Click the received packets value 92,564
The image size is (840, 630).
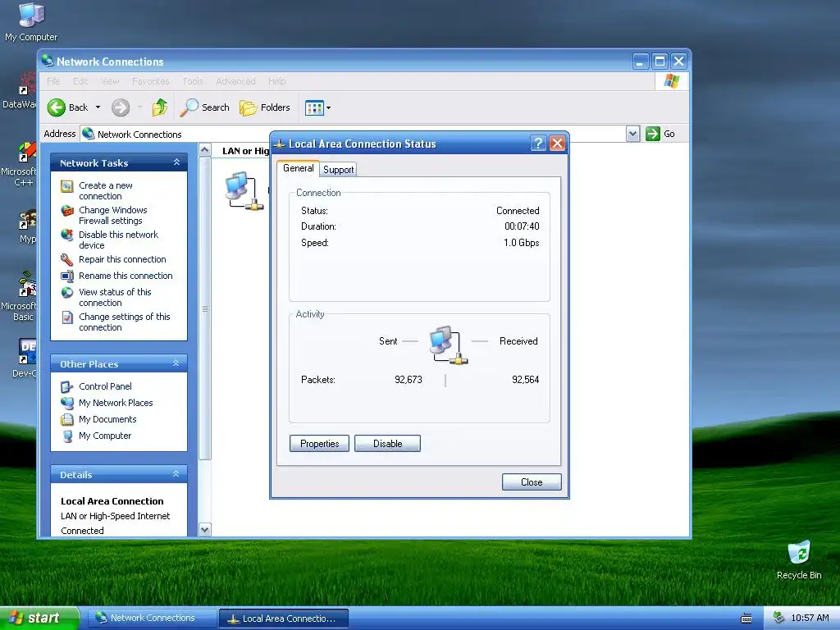(526, 380)
